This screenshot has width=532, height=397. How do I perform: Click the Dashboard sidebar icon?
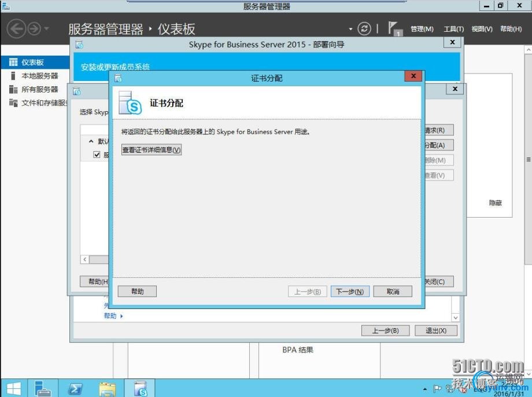point(13,62)
